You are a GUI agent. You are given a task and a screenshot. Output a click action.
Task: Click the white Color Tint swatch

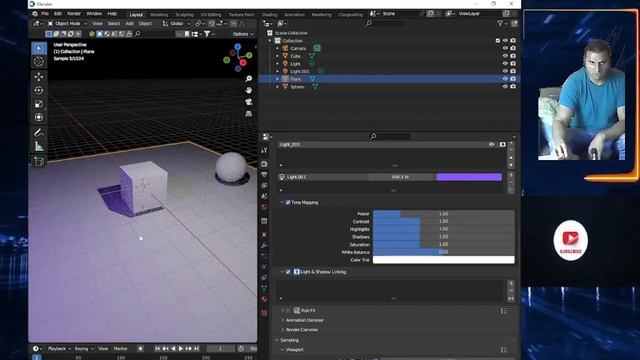pos(444,260)
